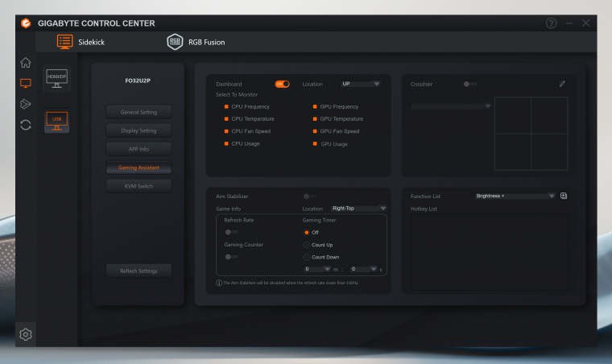Select Count Up timer option
612x364 pixels.
tap(306, 245)
